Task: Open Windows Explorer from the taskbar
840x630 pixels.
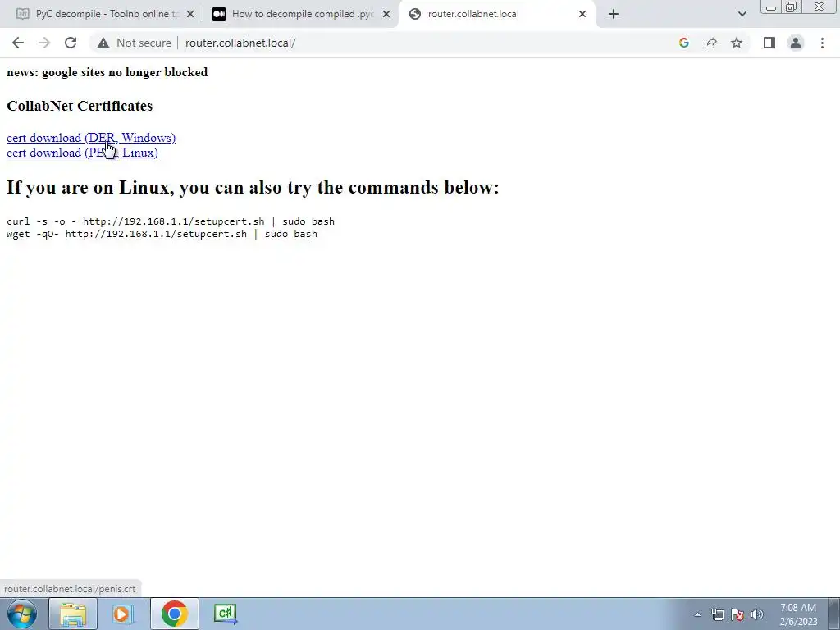Action: coord(73,614)
